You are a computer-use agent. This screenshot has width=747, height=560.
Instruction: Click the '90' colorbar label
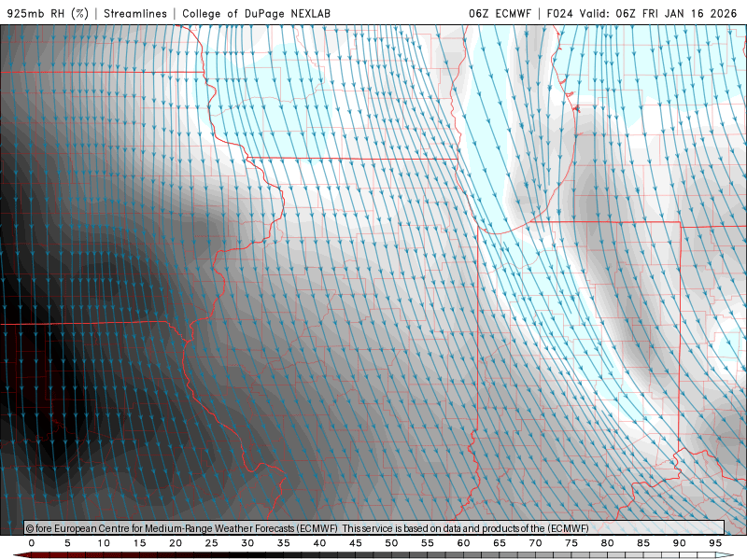pyautogui.click(x=680, y=543)
